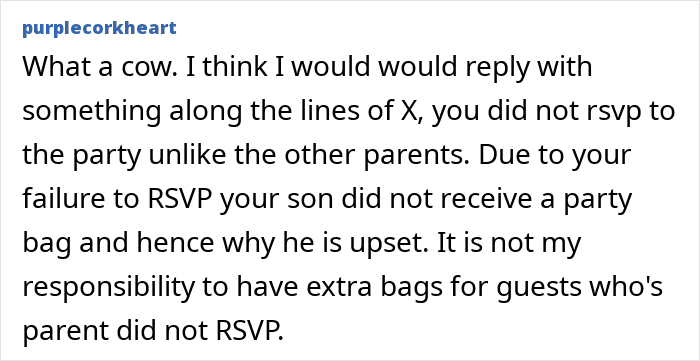Click the word "something" in the comment
Image resolution: width=700 pixels, height=361 pixels.
point(92,112)
